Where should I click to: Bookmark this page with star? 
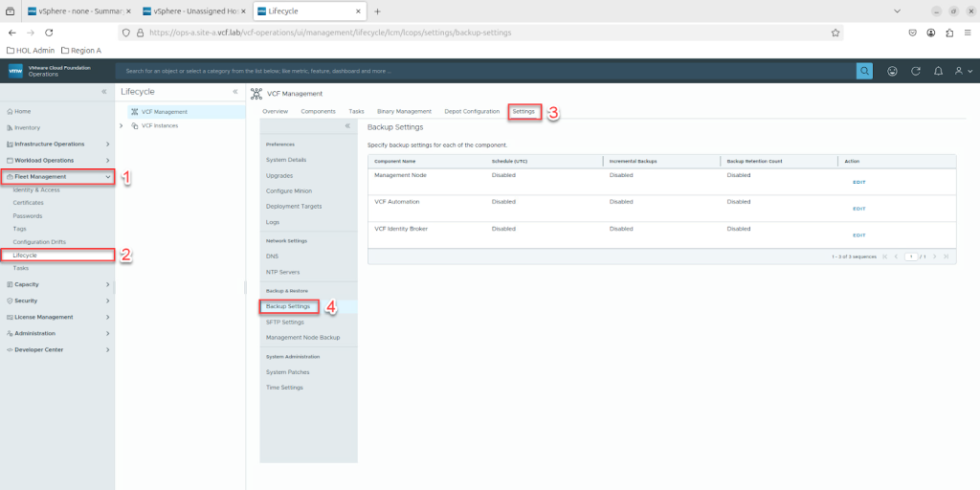pos(835,33)
